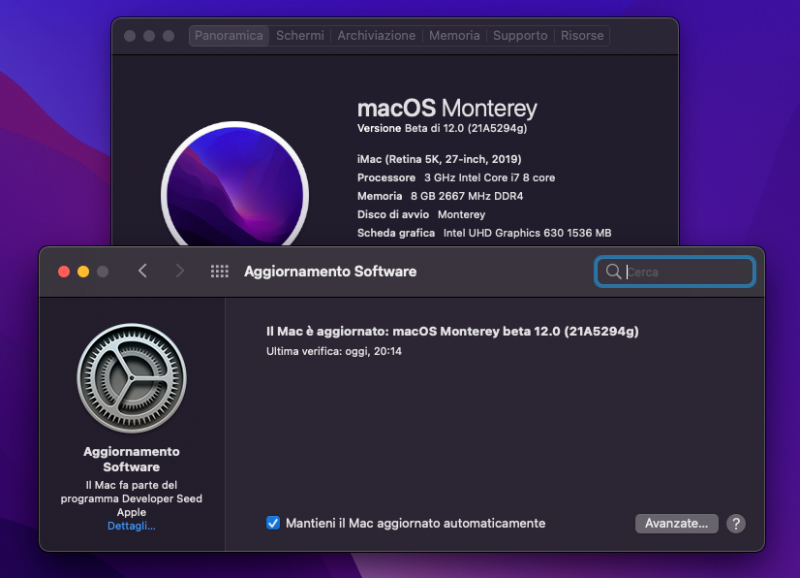Click the forward arrow in Aggiornamento Software
Viewport: 800px width, 578px height.
(x=179, y=271)
